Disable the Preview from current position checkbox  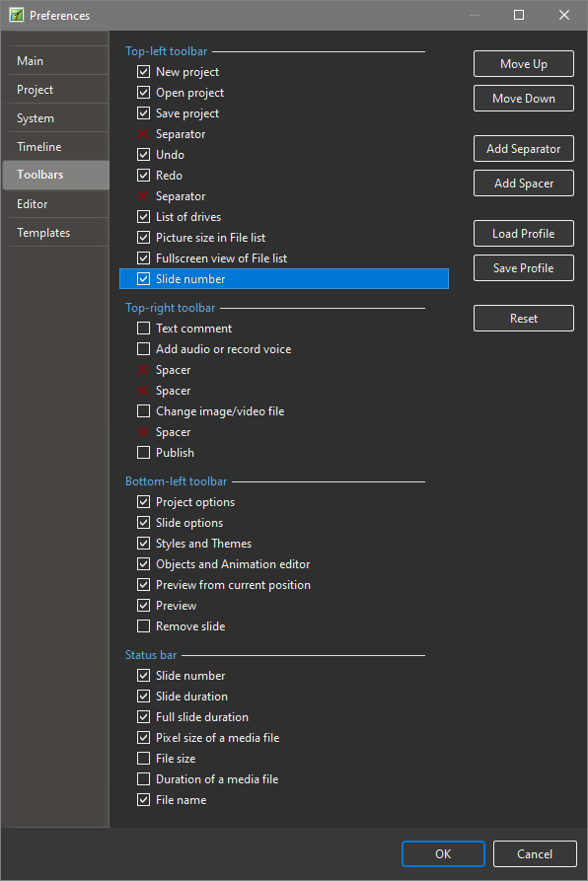point(144,585)
